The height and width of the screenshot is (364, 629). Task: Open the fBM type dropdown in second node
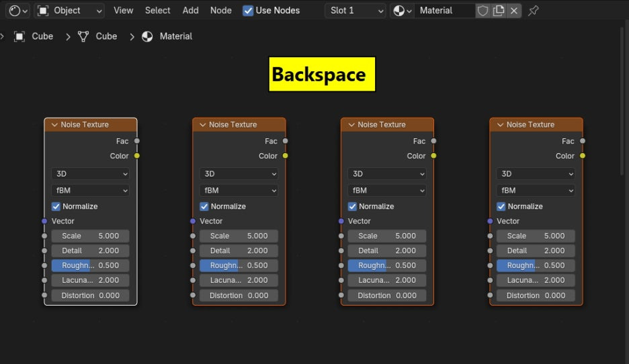[239, 191]
